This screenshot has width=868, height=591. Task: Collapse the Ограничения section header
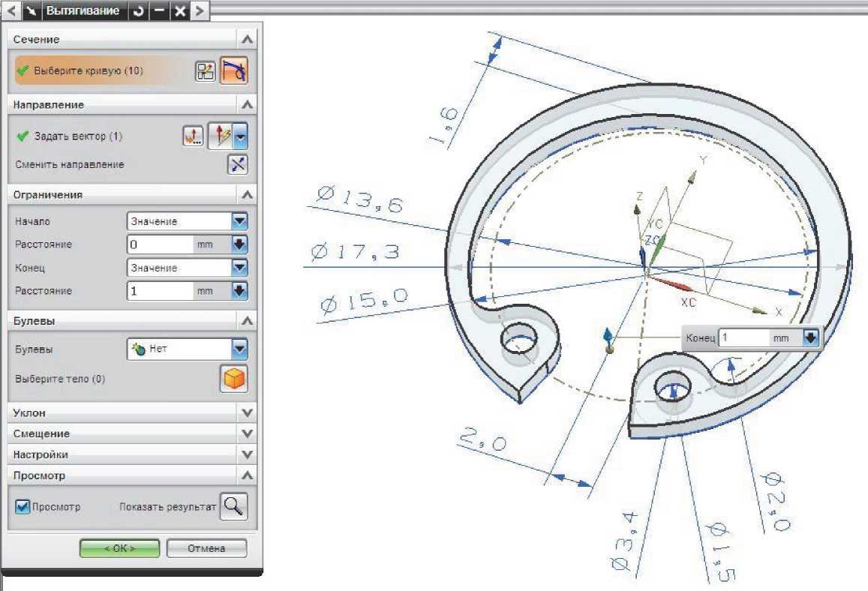(246, 194)
